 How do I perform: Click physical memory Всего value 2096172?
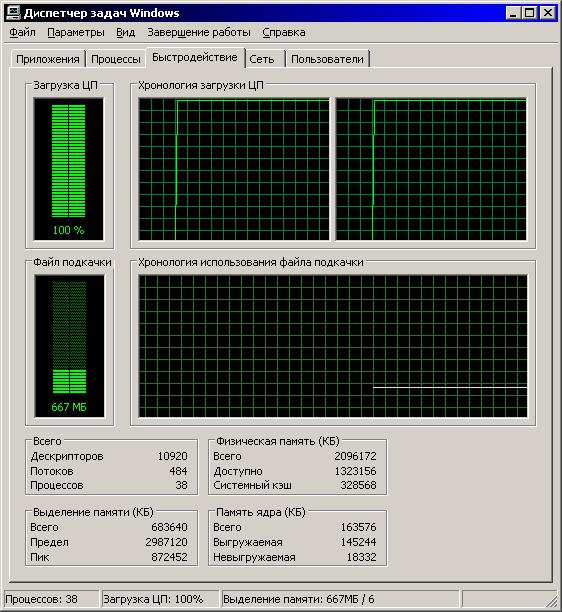click(x=355, y=456)
